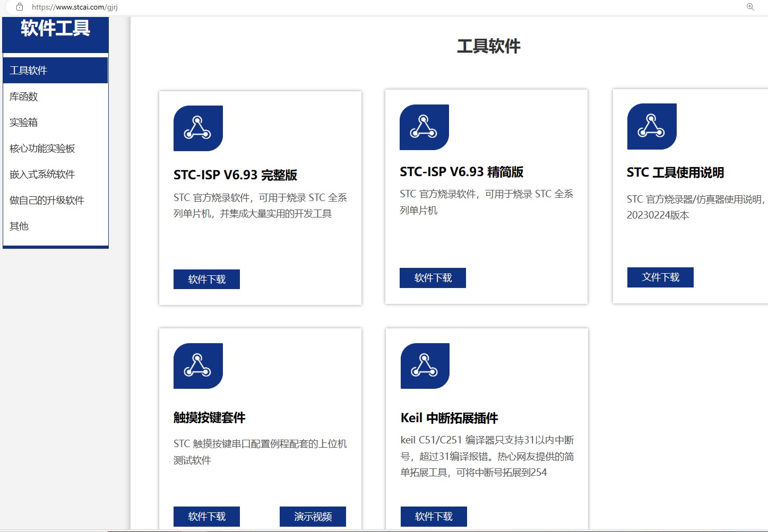Open 其他 in the sidebar menu
The height and width of the screenshot is (532, 768).
point(55,226)
